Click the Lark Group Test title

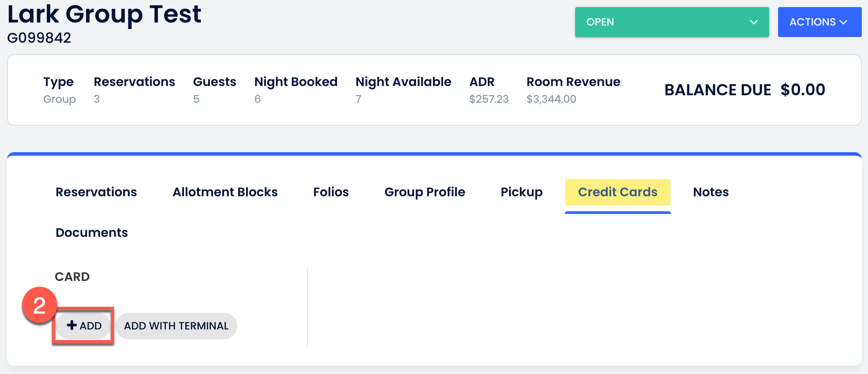pyautogui.click(x=105, y=14)
